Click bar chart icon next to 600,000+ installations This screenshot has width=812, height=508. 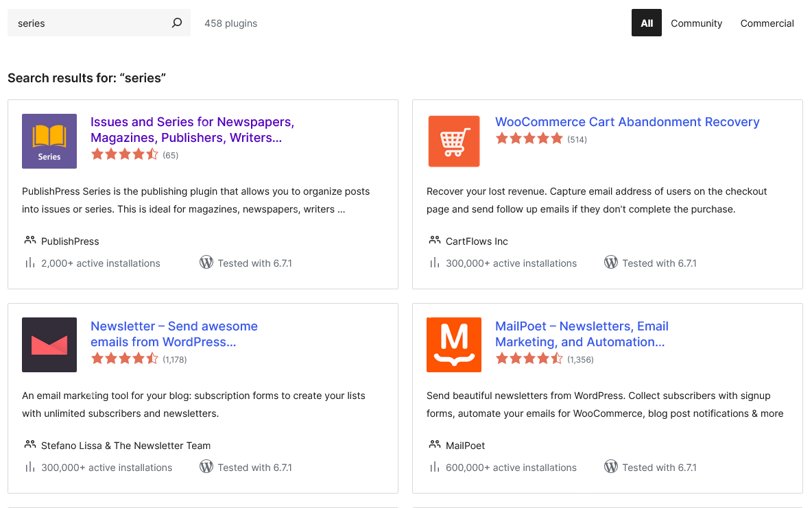(x=435, y=467)
